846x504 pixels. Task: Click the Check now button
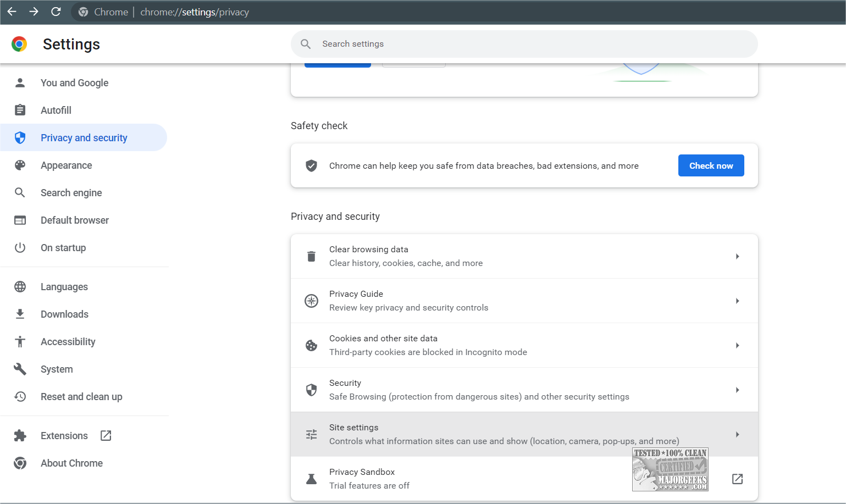[x=711, y=165]
